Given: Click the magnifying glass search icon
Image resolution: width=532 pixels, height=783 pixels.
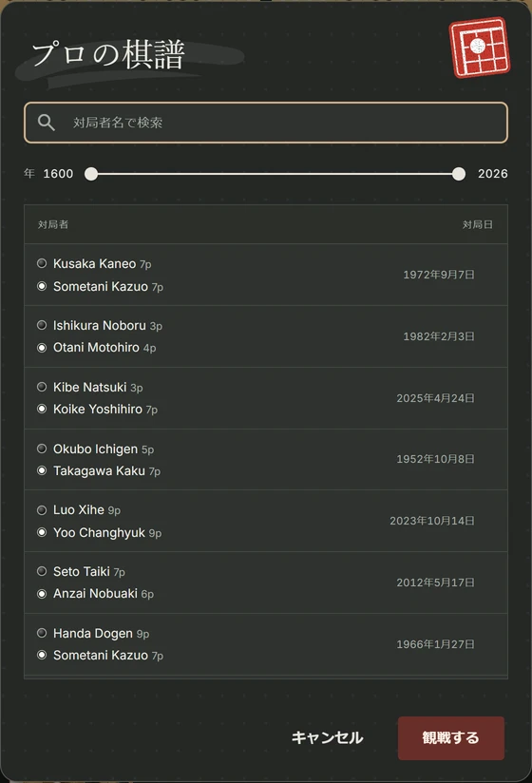Looking at the screenshot, I should [47, 123].
